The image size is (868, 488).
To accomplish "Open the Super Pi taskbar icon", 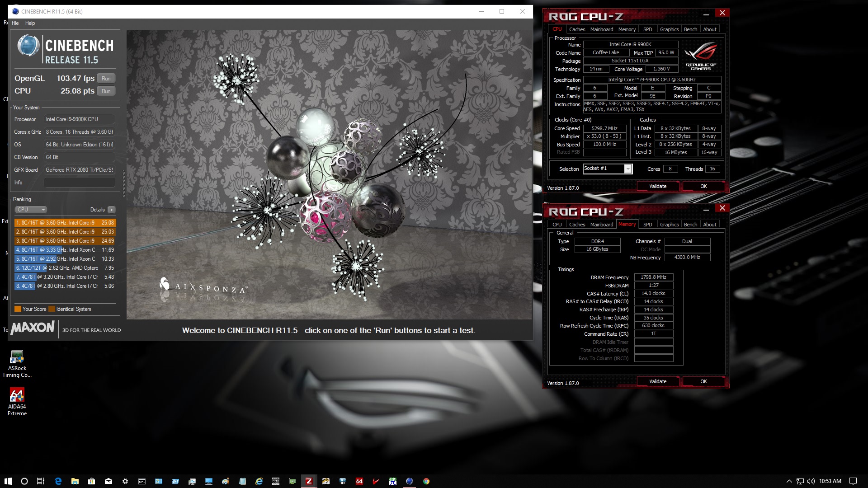I will tap(393, 481).
